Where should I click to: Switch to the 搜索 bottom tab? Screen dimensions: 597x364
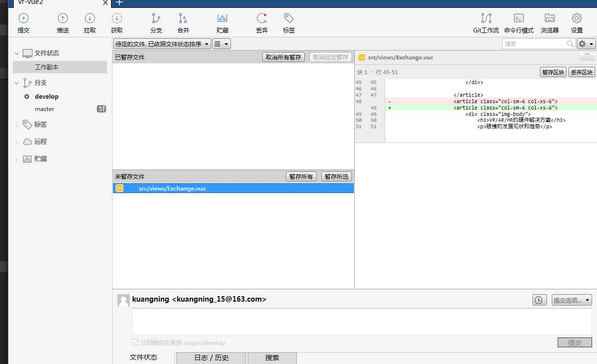pos(272,358)
